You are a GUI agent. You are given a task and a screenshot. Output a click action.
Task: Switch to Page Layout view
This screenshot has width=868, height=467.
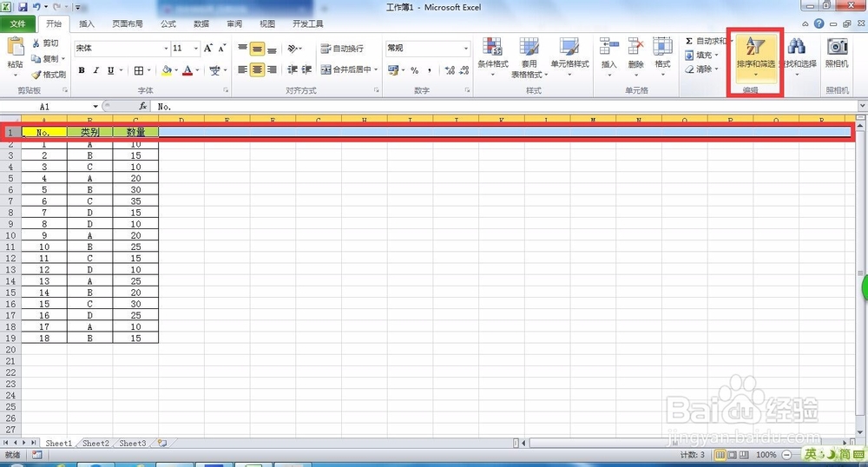pyautogui.click(x=732, y=455)
